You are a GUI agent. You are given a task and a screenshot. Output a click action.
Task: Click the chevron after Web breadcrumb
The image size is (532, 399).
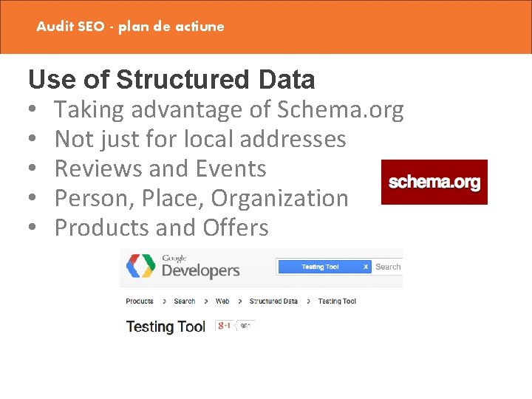coord(240,301)
